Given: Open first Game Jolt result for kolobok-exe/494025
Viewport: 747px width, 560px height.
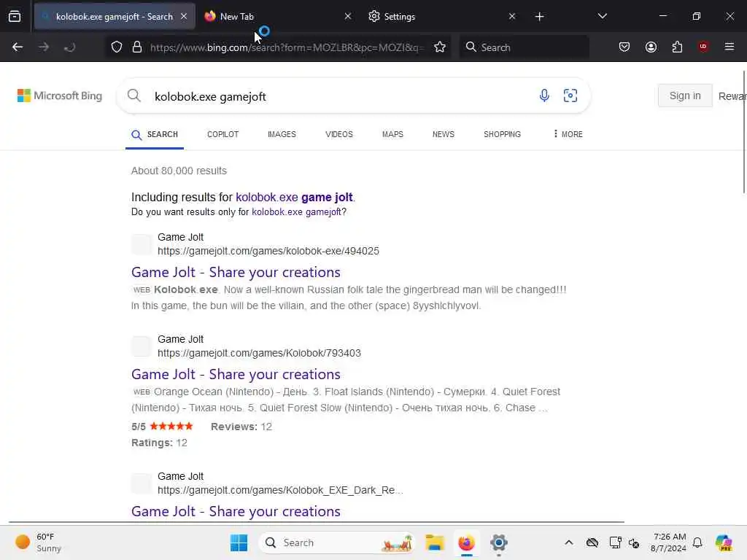Looking at the screenshot, I should [x=236, y=272].
